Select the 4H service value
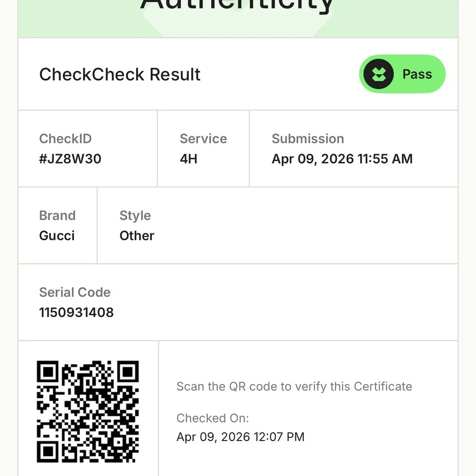This screenshot has width=476, height=476. tap(188, 159)
